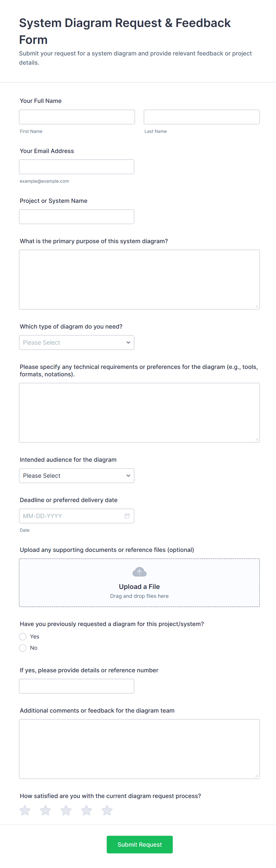276x868 pixels.
Task: Give a five-star satisfaction rating
Action: pyautogui.click(x=107, y=810)
